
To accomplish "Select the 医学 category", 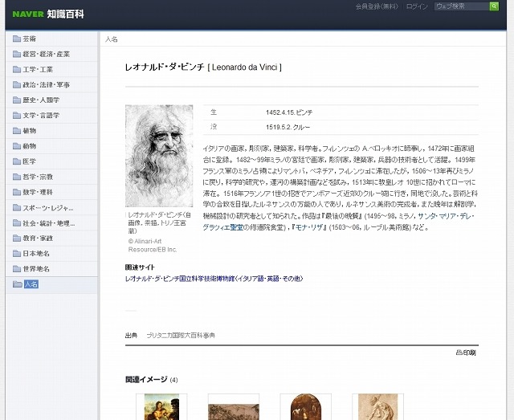I will (x=29, y=161).
